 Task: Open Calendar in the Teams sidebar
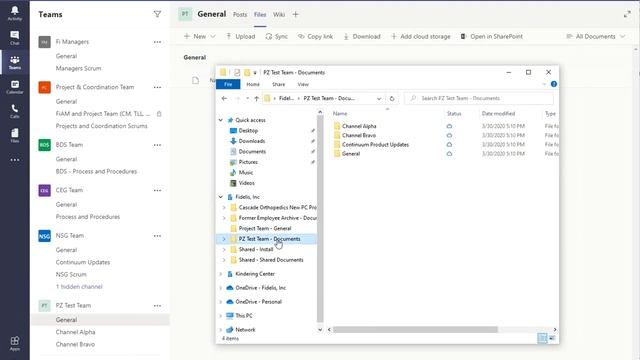click(x=15, y=87)
